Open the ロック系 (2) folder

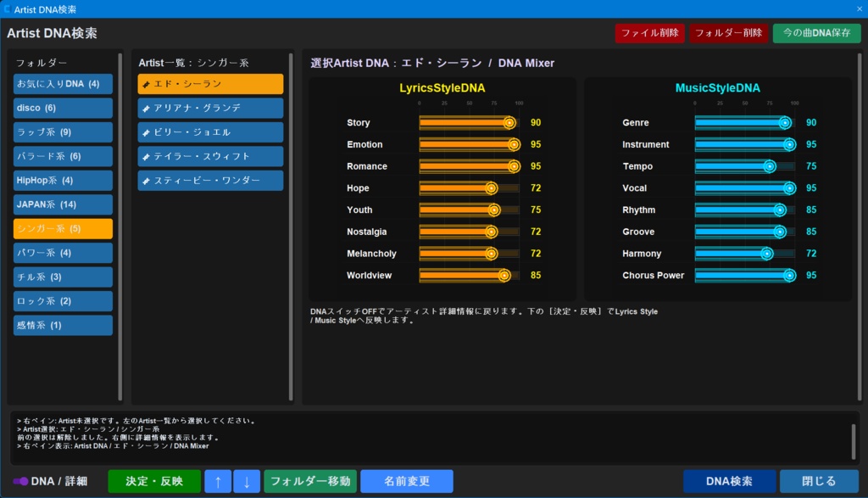[x=63, y=301]
